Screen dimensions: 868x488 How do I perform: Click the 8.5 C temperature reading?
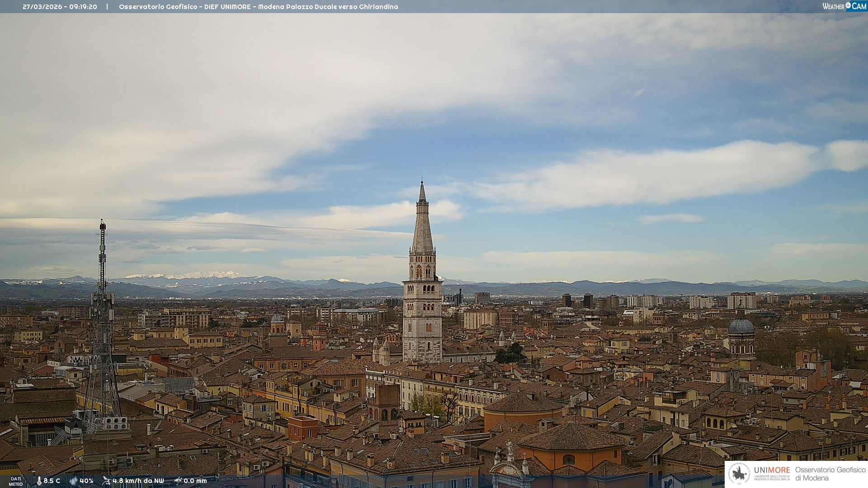click(52, 481)
